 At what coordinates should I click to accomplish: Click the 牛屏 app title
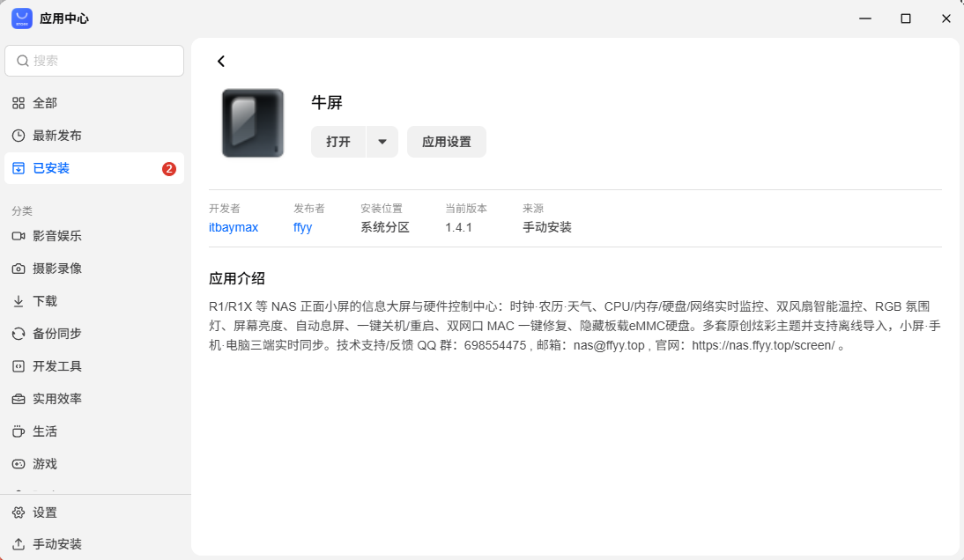point(326,102)
